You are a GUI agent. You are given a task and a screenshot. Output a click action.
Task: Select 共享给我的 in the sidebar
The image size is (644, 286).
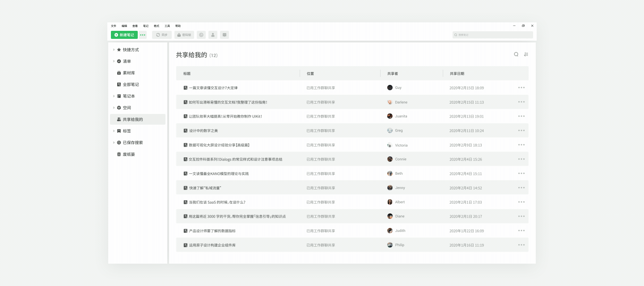(x=138, y=119)
